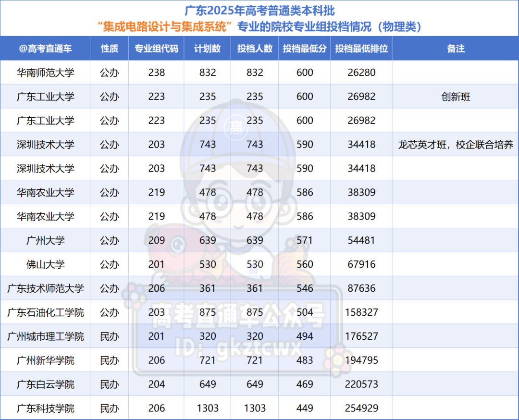Select the 华南师范大学 school name cell
This screenshot has height=420, width=519.
[45, 73]
